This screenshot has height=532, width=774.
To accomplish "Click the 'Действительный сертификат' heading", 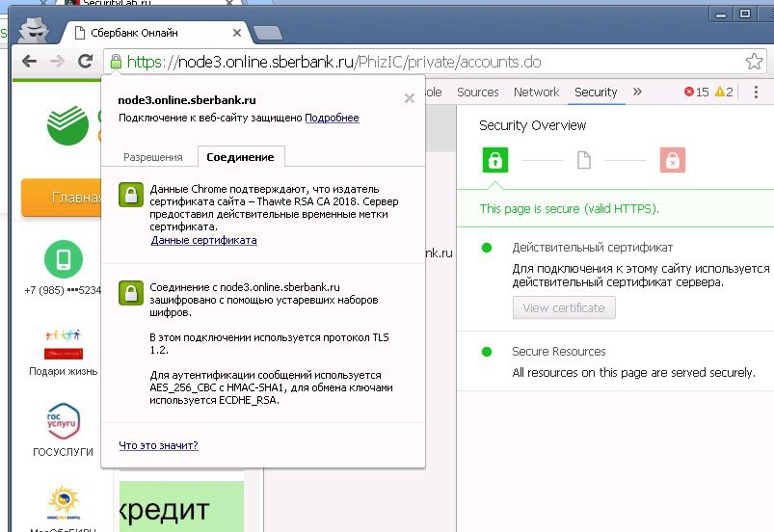I will coord(593,248).
